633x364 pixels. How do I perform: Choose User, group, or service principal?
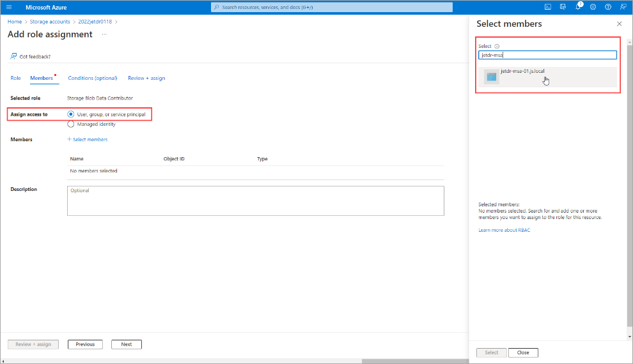(71, 114)
